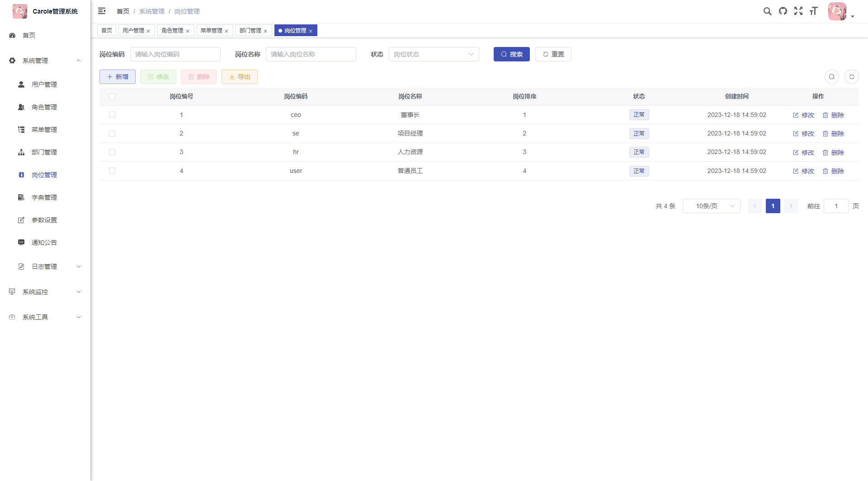Open 通知公告 in the sidebar

45,243
